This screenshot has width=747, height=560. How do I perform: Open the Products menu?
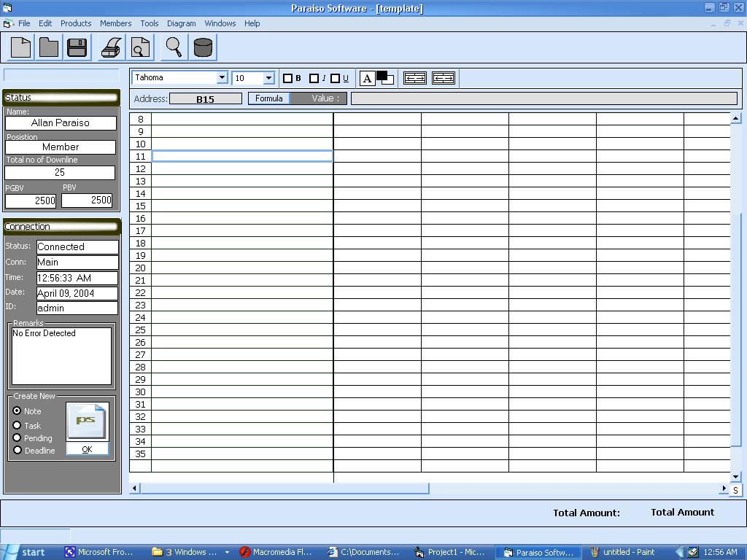point(76,23)
